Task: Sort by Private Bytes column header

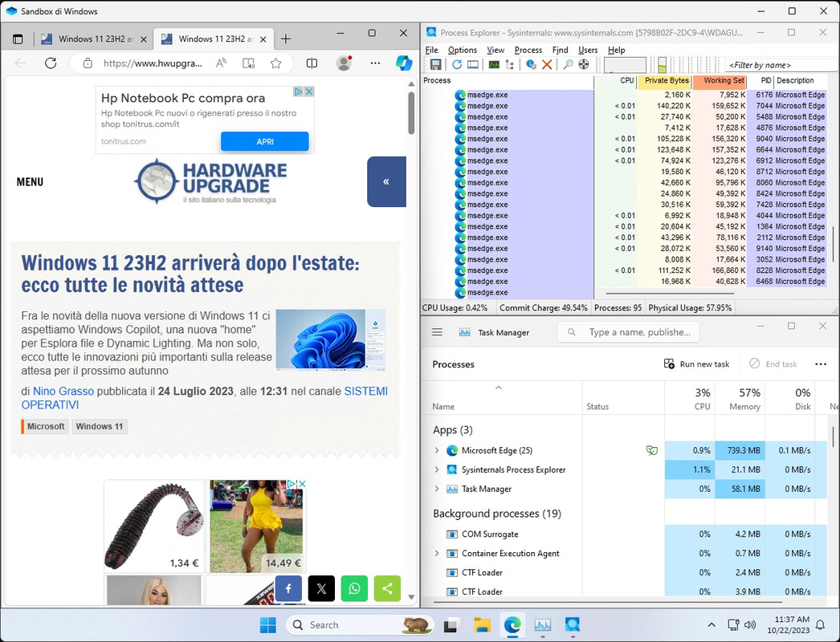Action: (x=665, y=81)
